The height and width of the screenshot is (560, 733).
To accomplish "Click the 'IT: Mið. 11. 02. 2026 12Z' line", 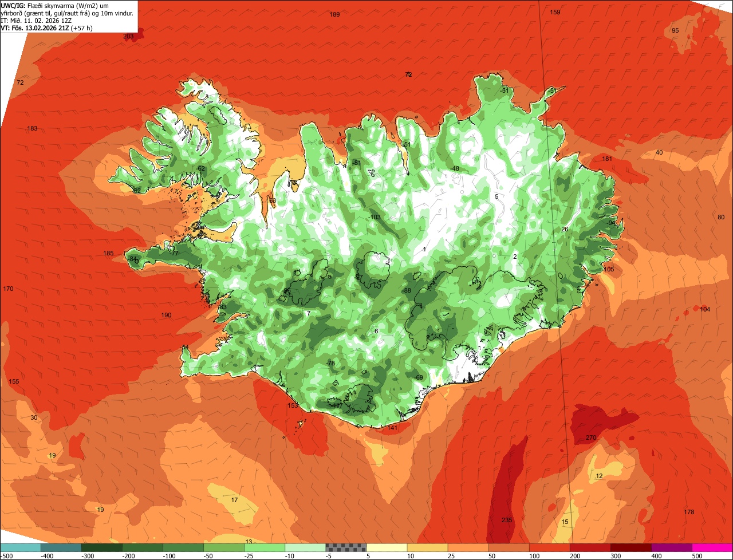I will coord(36,21).
